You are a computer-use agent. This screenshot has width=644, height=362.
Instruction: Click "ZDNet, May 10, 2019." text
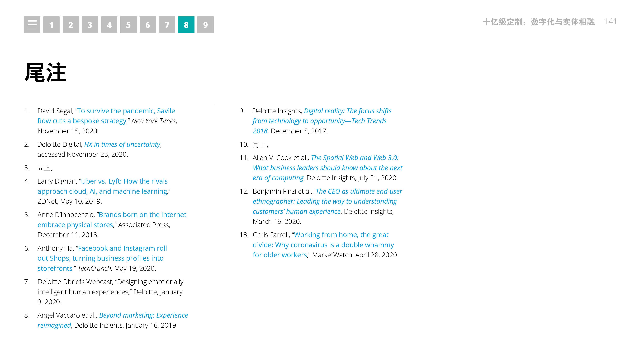point(70,201)
